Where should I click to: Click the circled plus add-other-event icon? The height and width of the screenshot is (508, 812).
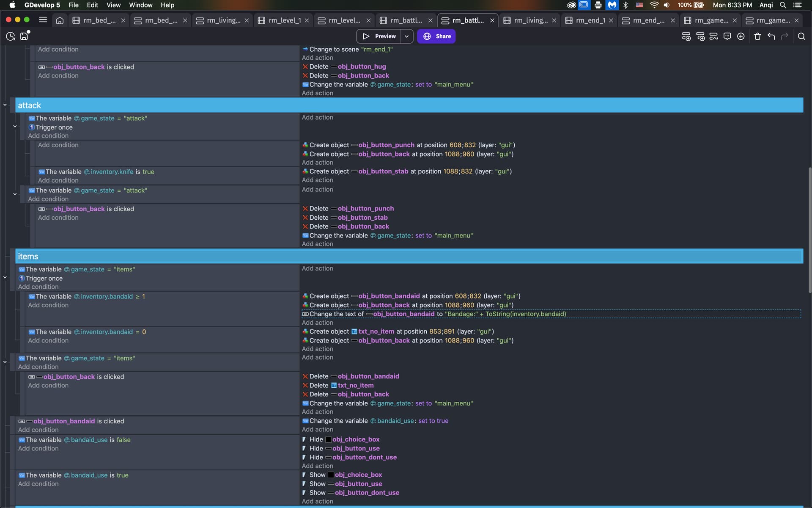tap(741, 36)
